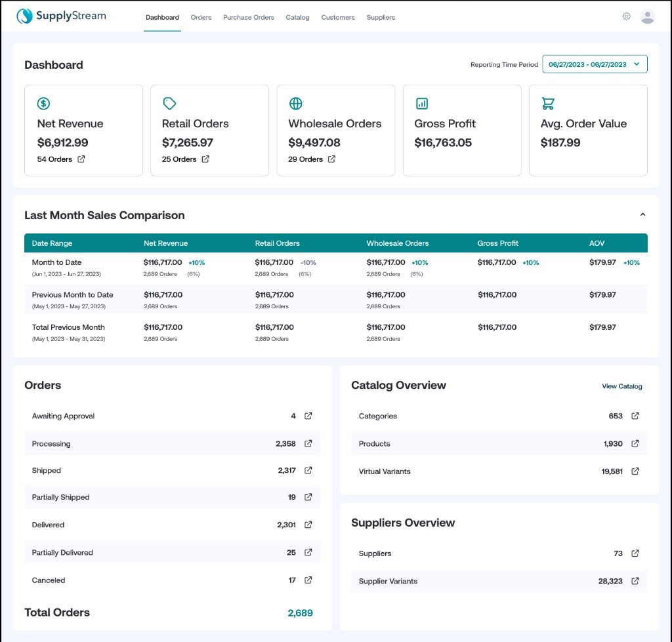Open Canceled orders link icon

(x=308, y=580)
